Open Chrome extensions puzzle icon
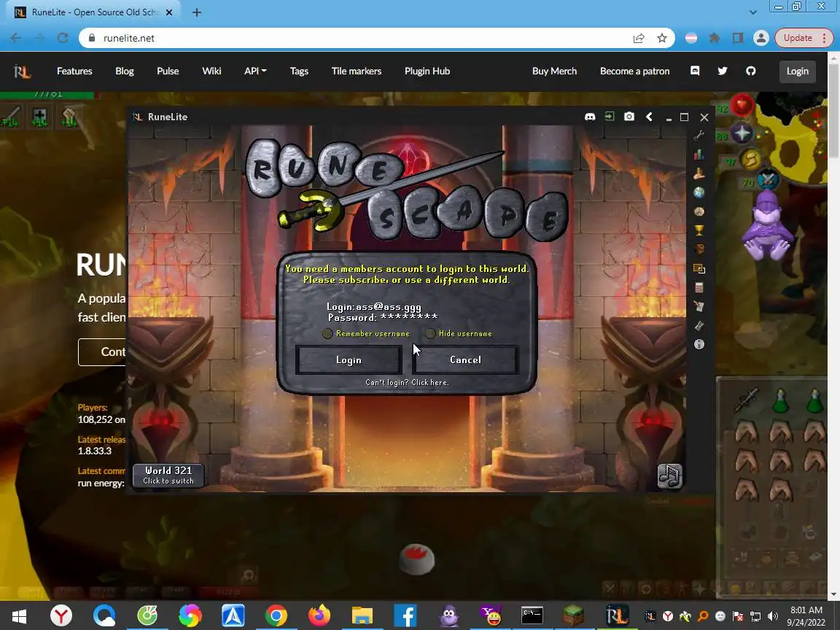The height and width of the screenshot is (630, 840). click(715, 38)
